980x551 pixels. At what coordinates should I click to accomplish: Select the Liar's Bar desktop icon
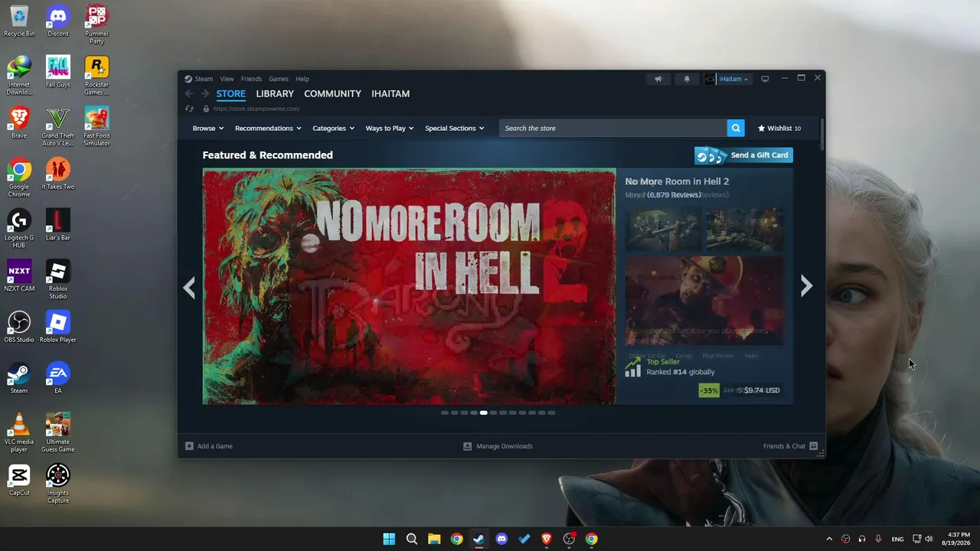click(58, 225)
